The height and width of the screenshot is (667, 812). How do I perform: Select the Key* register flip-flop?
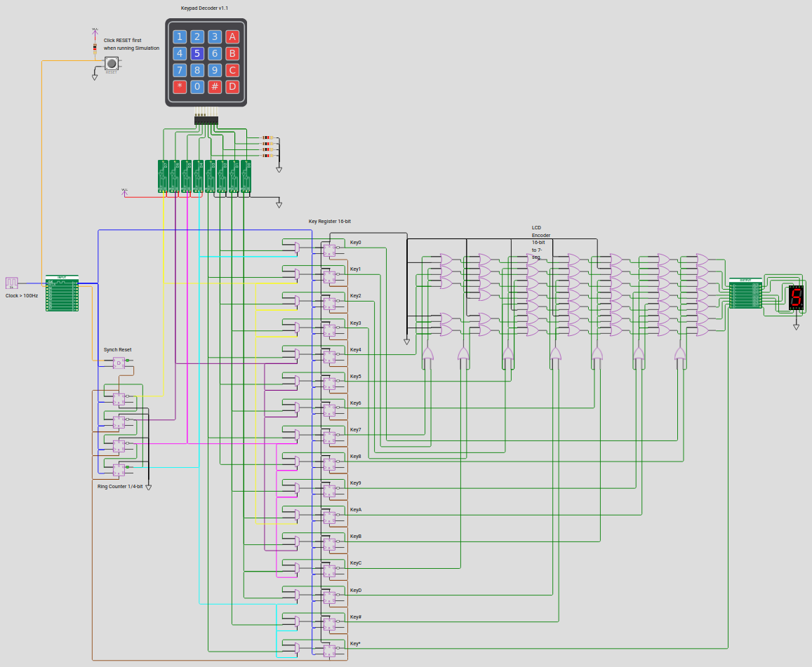(329, 649)
